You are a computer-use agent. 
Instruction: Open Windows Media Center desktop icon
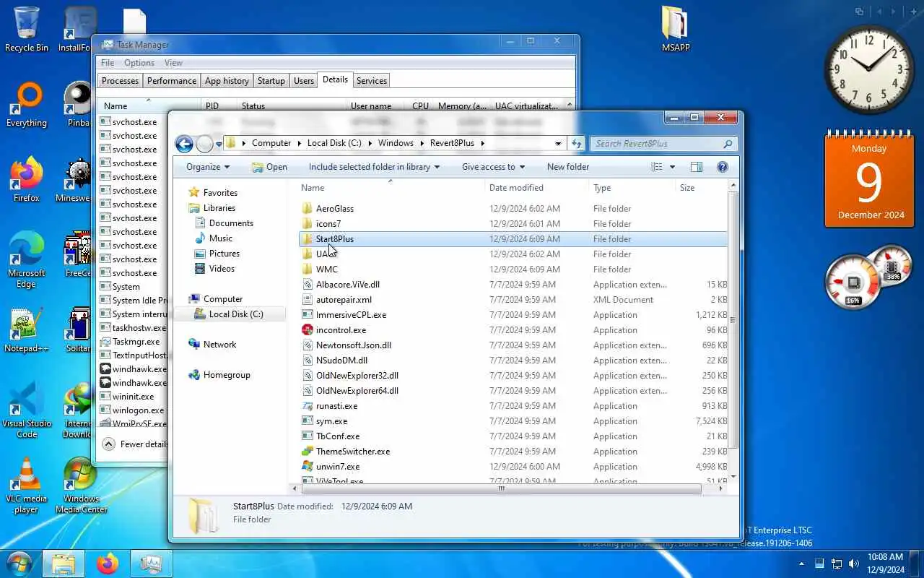[81, 486]
